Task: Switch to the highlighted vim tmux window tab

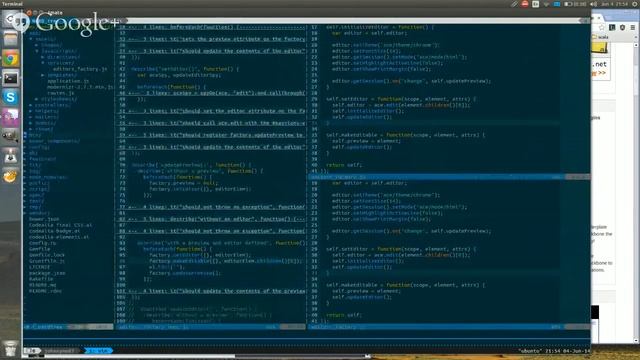Action: tap(98, 351)
